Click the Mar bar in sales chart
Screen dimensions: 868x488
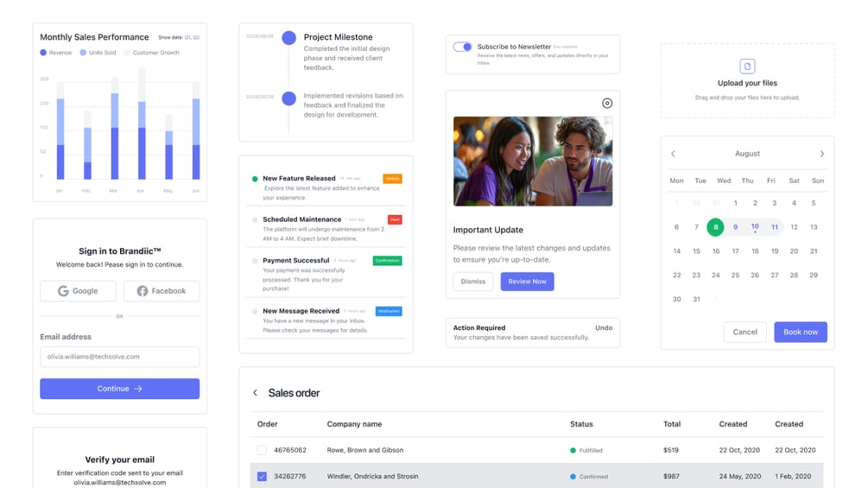tap(115, 128)
